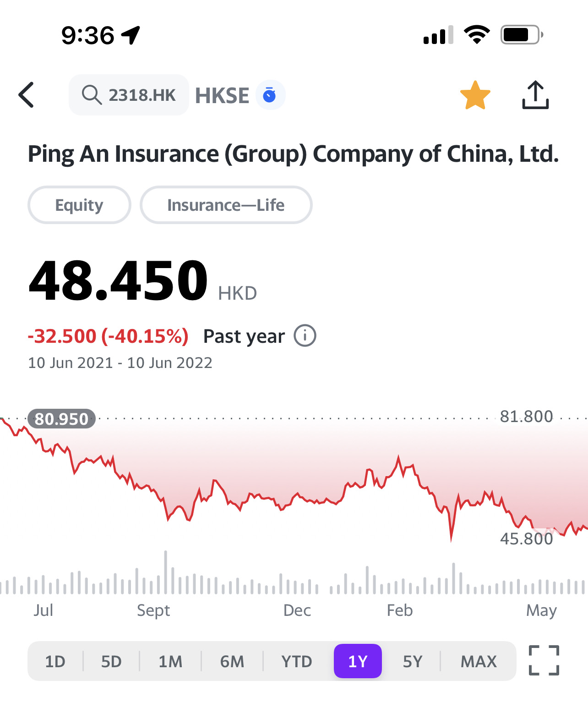Select the 5D time range
The image size is (588, 708).
[x=111, y=661]
